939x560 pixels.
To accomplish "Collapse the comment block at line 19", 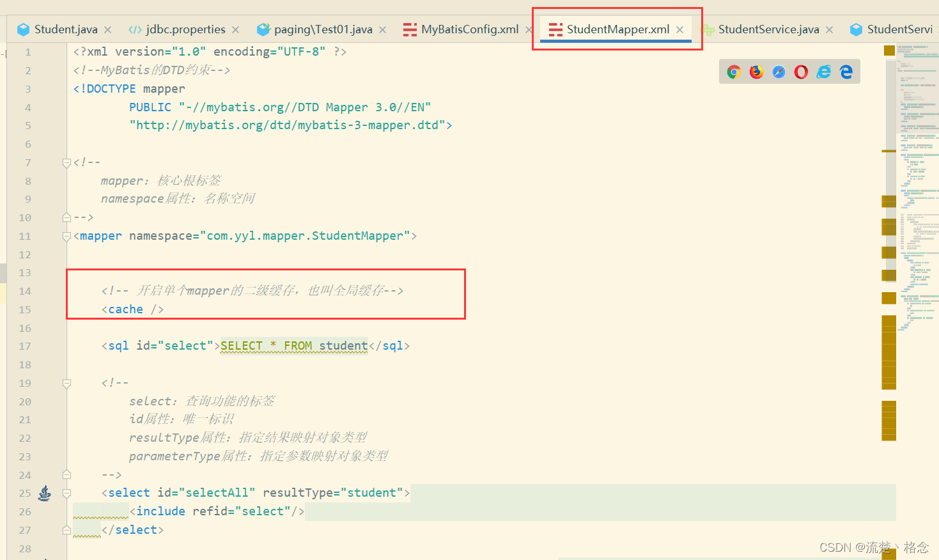I will coord(66,384).
